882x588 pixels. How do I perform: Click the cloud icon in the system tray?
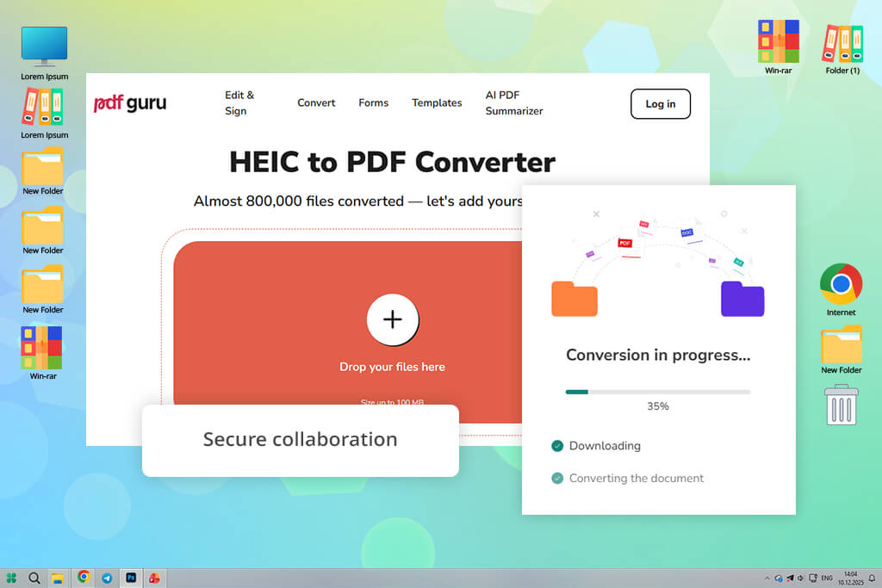(x=779, y=578)
